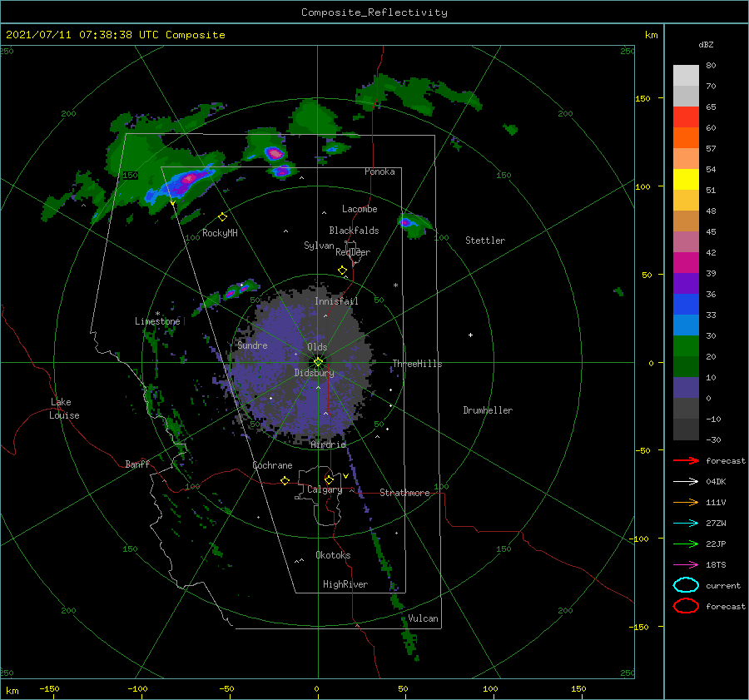Image resolution: width=749 pixels, height=700 pixels.
Task: Click the Vulcan label
Action: (424, 618)
